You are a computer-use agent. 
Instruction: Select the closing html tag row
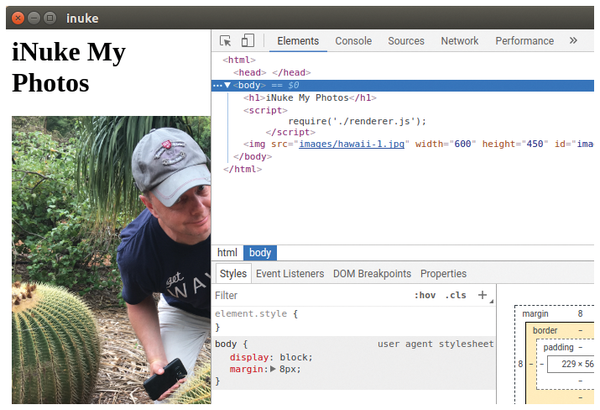pos(243,169)
